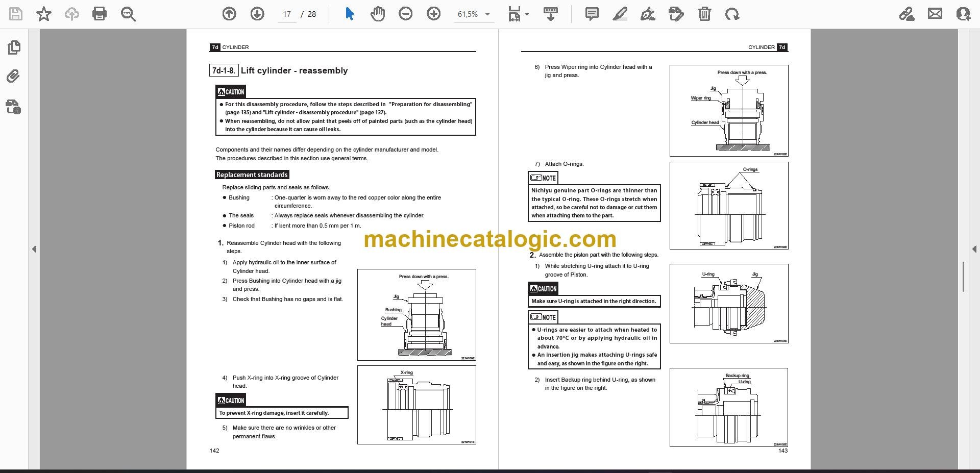
Task: Rotate the page with the rotate icon
Action: pyautogui.click(x=732, y=14)
